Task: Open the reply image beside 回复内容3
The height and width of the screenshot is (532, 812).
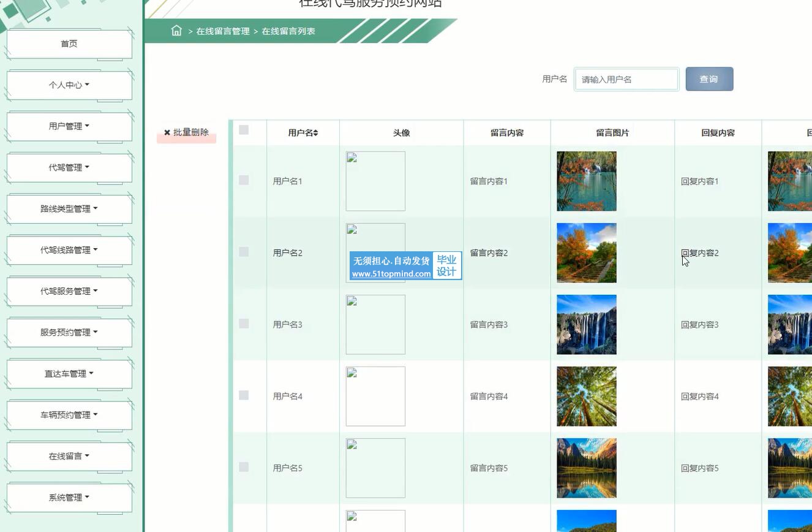Action: (x=790, y=324)
